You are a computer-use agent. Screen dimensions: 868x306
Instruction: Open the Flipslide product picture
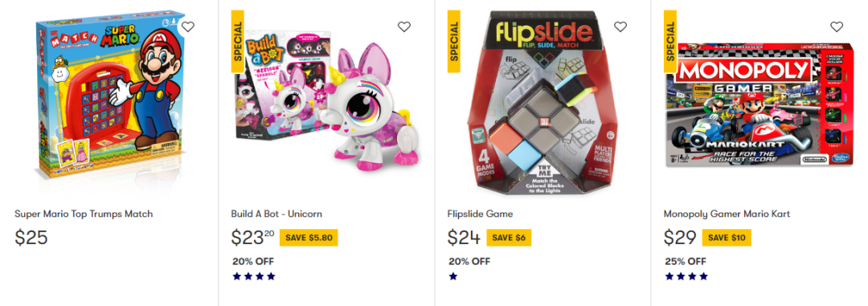(x=542, y=103)
